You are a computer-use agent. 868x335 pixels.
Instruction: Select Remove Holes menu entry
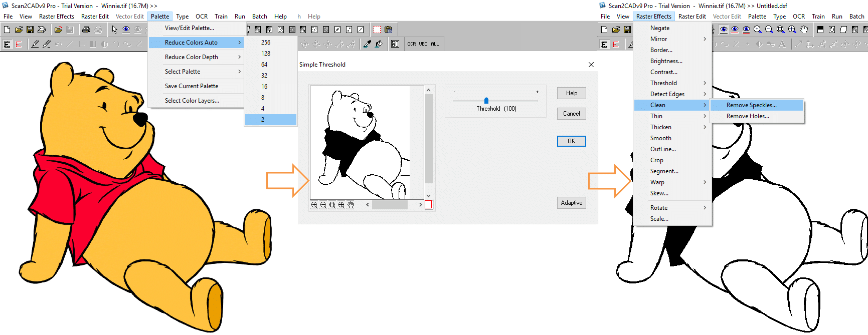click(757, 116)
